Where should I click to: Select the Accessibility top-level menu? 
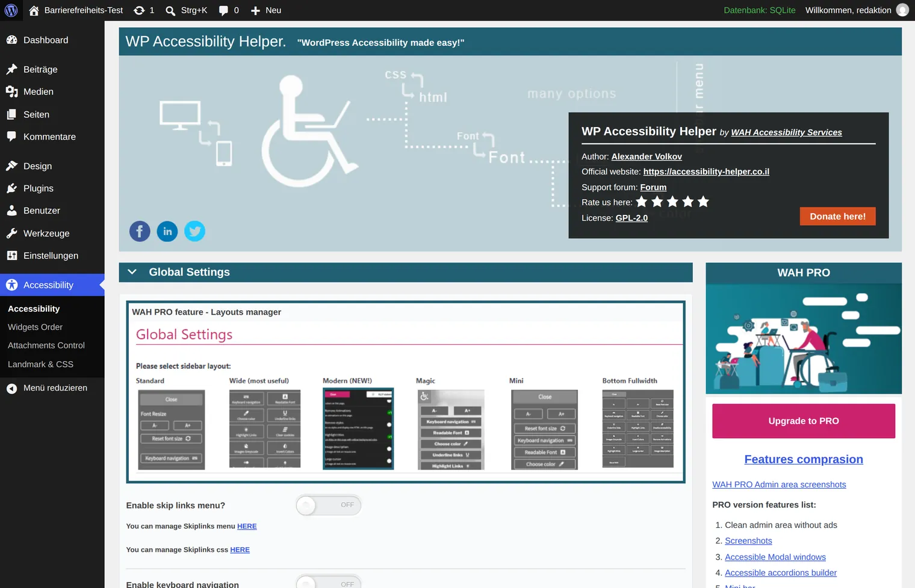(x=52, y=285)
